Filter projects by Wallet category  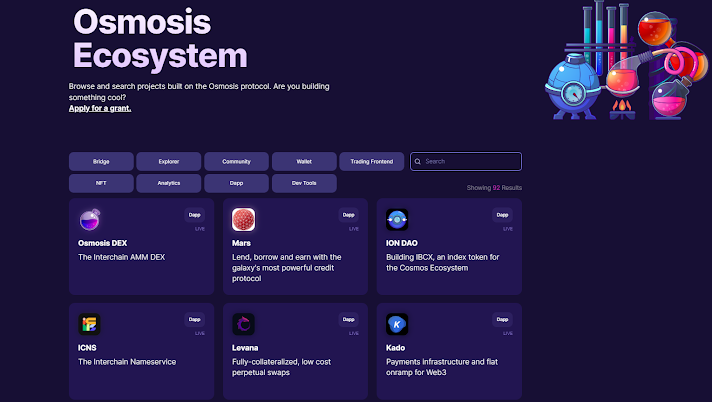click(304, 162)
